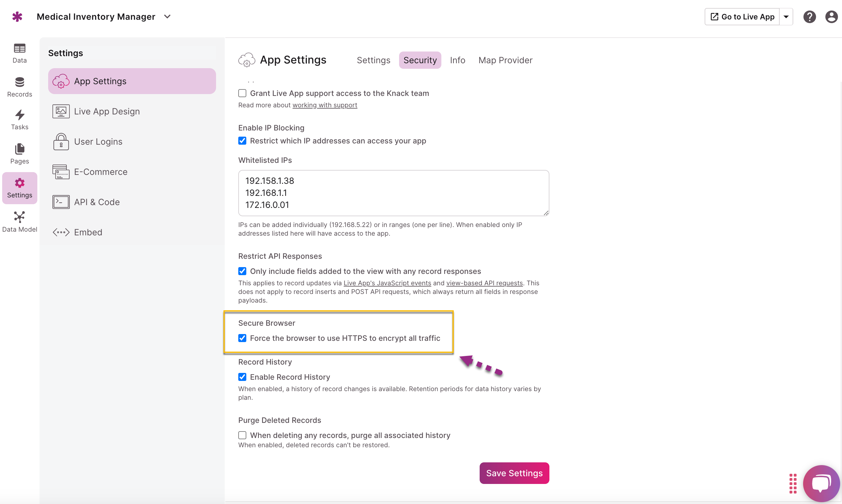Click the Go to Live App button
This screenshot has height=504, width=842.
tap(742, 17)
